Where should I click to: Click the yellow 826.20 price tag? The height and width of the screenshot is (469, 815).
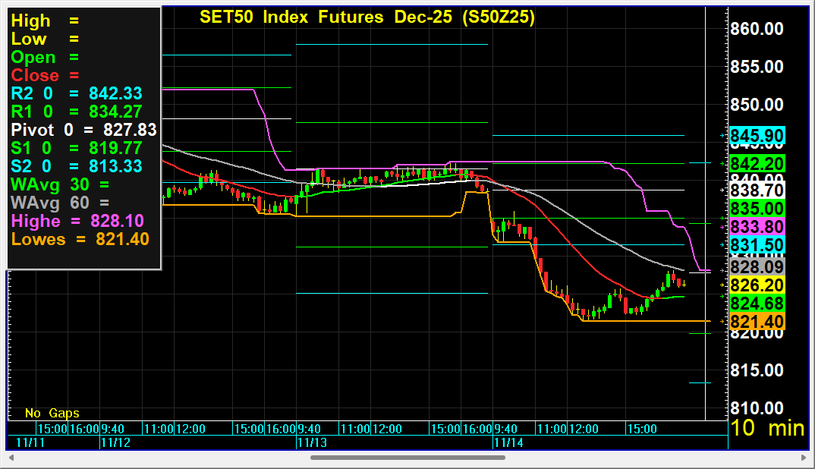point(756,285)
